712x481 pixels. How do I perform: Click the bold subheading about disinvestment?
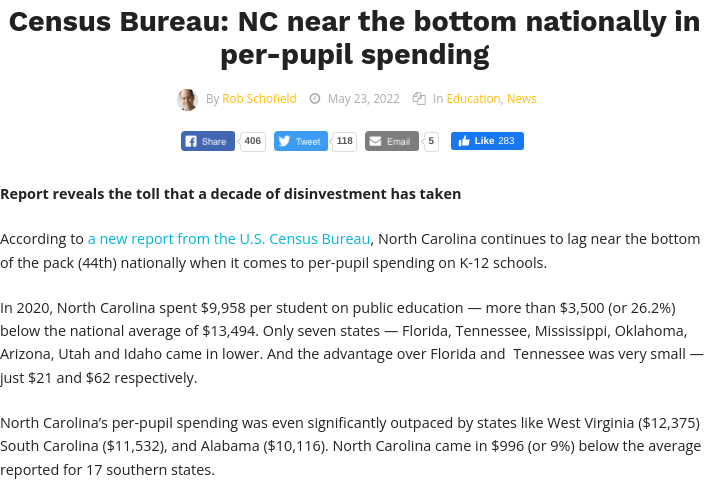pos(231,194)
